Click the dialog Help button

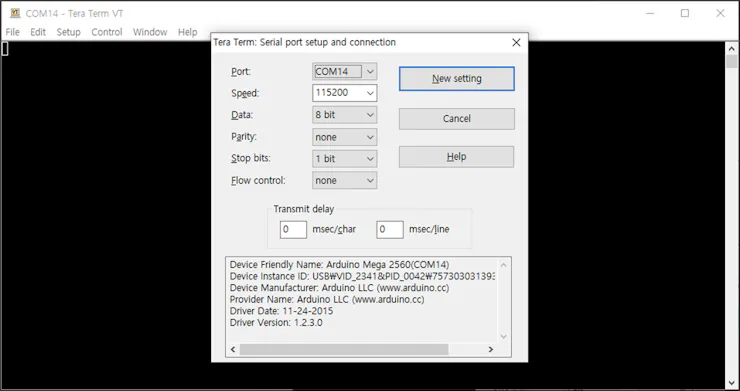point(456,157)
